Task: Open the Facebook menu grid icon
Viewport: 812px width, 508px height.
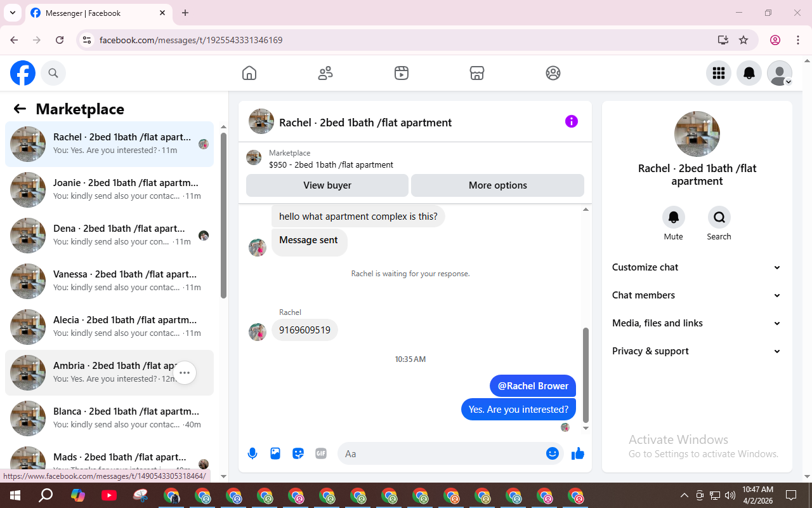Action: (719, 73)
